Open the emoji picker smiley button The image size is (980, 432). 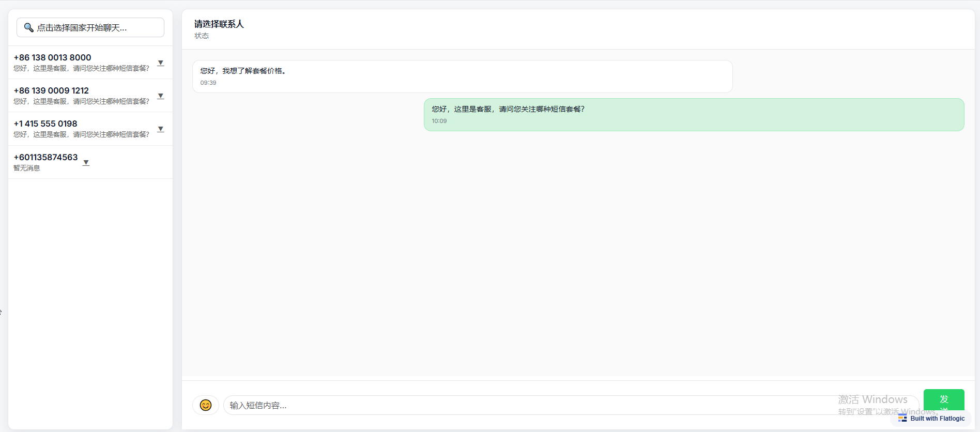tap(206, 405)
